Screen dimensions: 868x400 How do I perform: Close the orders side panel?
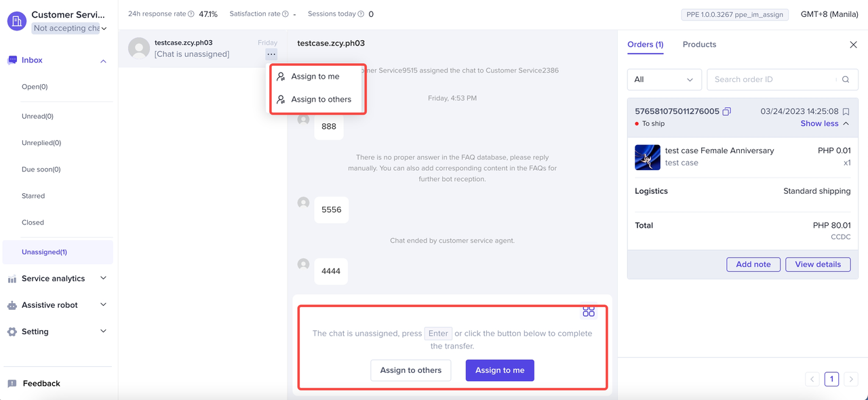click(x=853, y=45)
